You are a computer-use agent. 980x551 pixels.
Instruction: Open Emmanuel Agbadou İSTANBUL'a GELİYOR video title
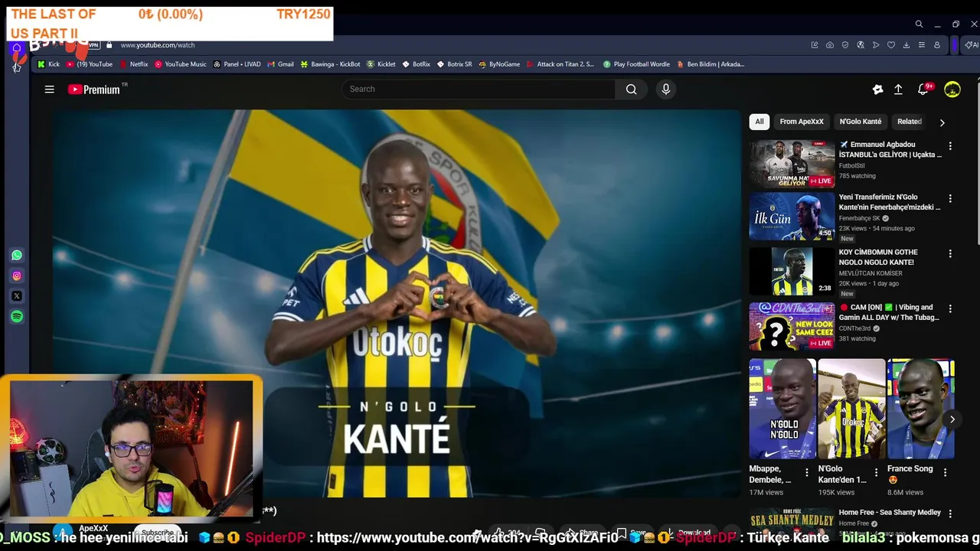coord(890,149)
